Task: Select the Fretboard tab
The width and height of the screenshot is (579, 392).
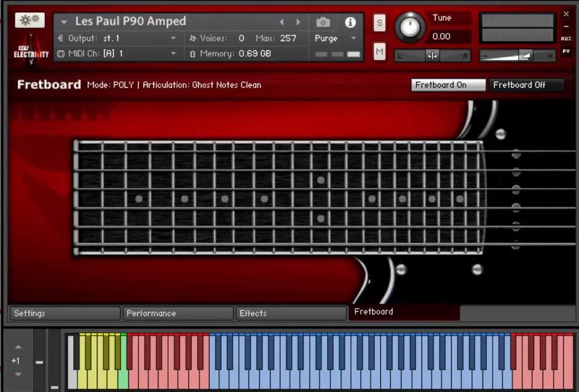Action: pos(404,312)
